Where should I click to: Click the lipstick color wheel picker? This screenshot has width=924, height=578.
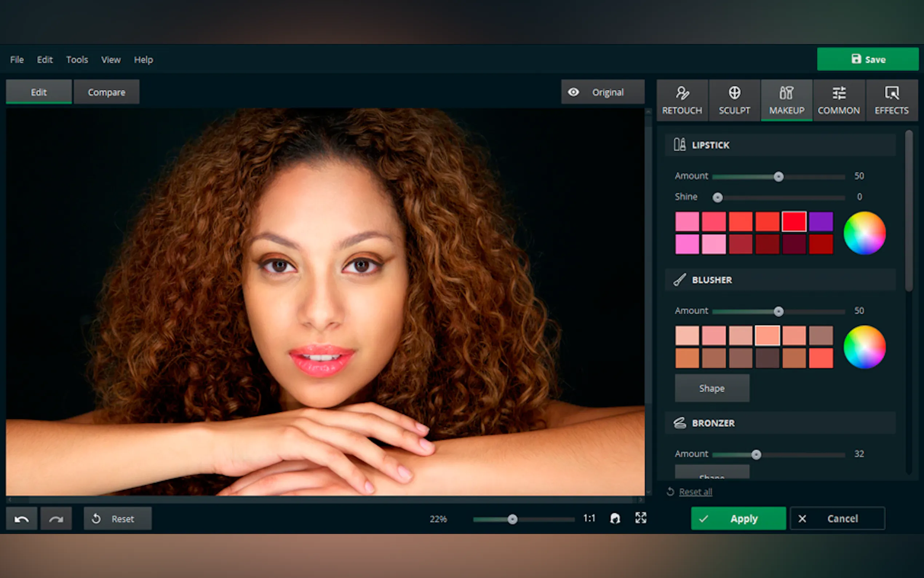click(864, 233)
